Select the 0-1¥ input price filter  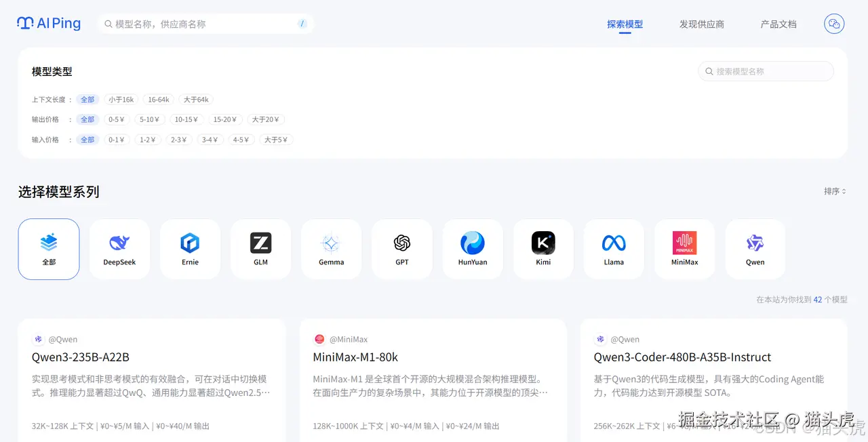(116, 140)
